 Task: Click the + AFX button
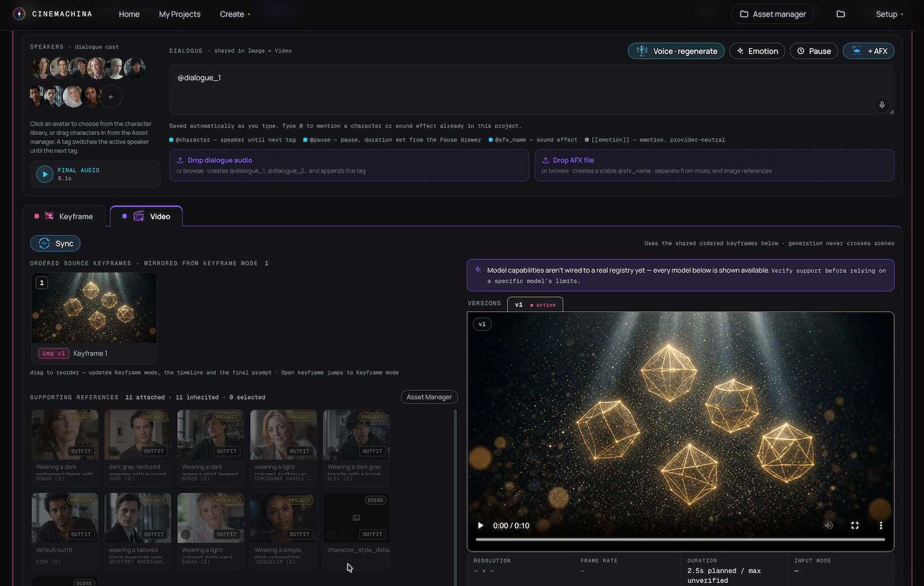point(868,51)
